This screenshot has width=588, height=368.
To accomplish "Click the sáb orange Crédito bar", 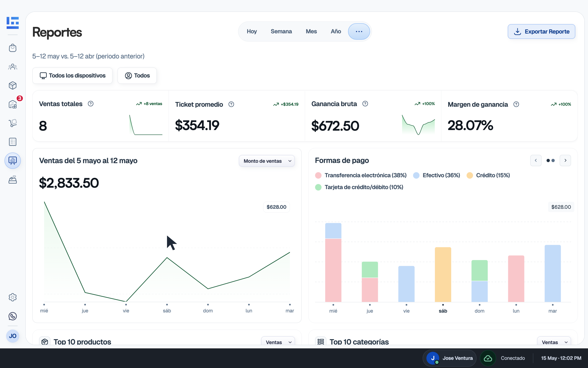I will tap(443, 275).
